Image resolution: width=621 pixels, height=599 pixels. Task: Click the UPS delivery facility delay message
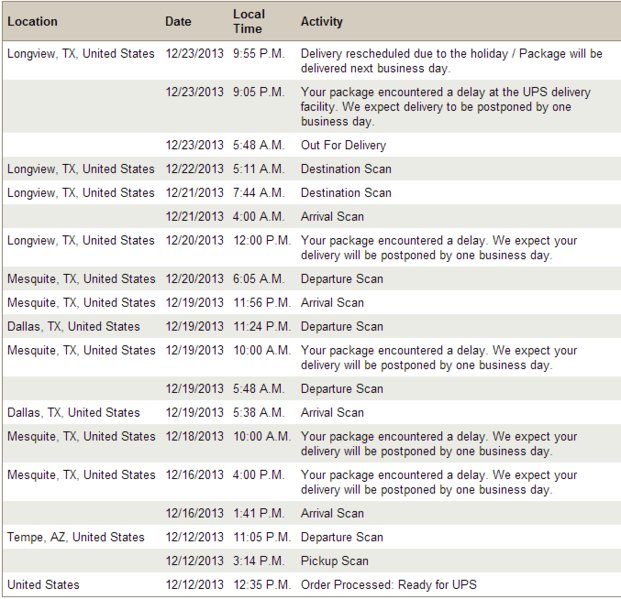pyautogui.click(x=446, y=107)
